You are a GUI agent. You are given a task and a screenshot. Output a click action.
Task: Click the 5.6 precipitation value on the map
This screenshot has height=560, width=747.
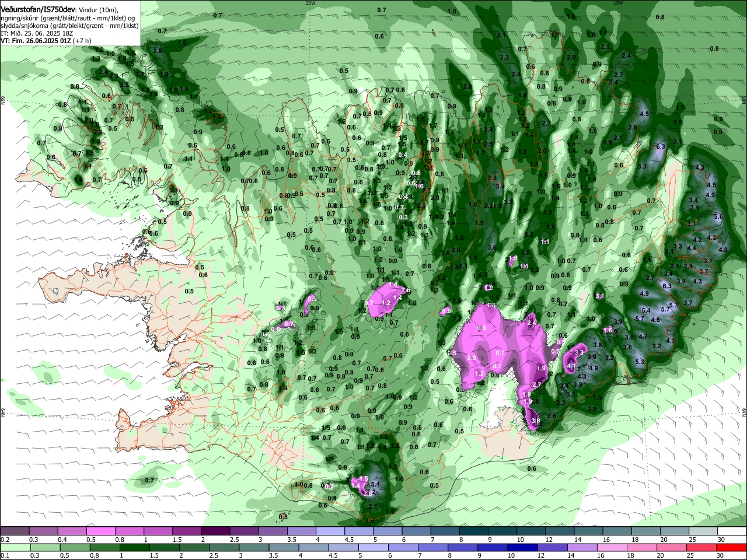pyautogui.click(x=718, y=216)
